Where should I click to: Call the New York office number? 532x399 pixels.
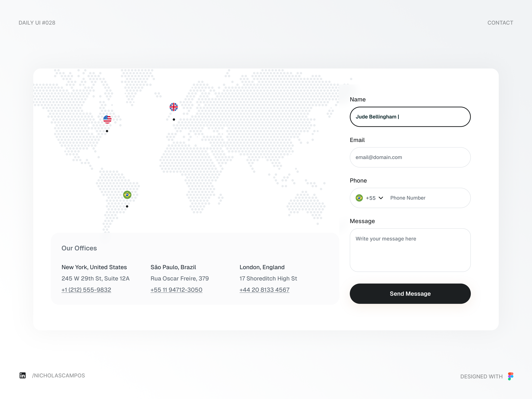(x=86, y=290)
